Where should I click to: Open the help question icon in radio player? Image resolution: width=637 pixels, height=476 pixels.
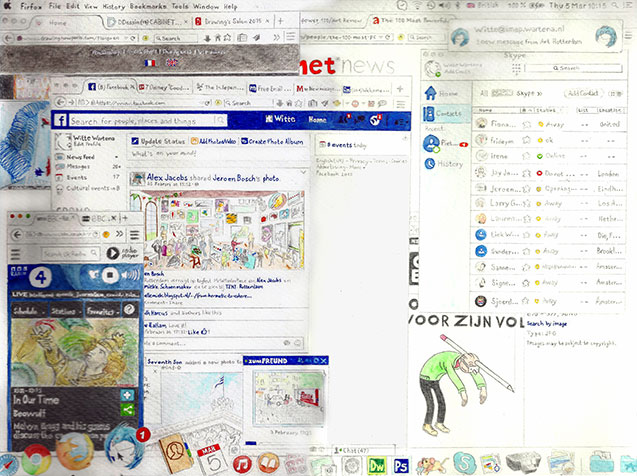point(129,310)
